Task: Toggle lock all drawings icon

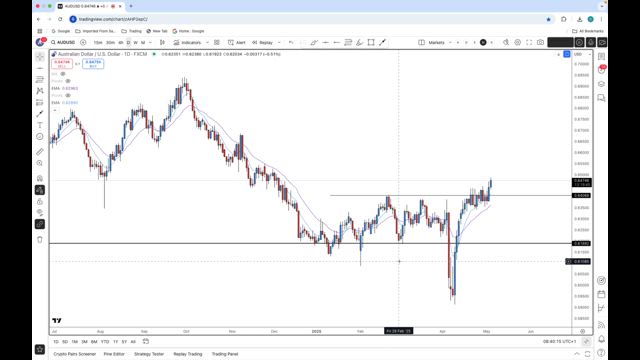Action: [40, 202]
